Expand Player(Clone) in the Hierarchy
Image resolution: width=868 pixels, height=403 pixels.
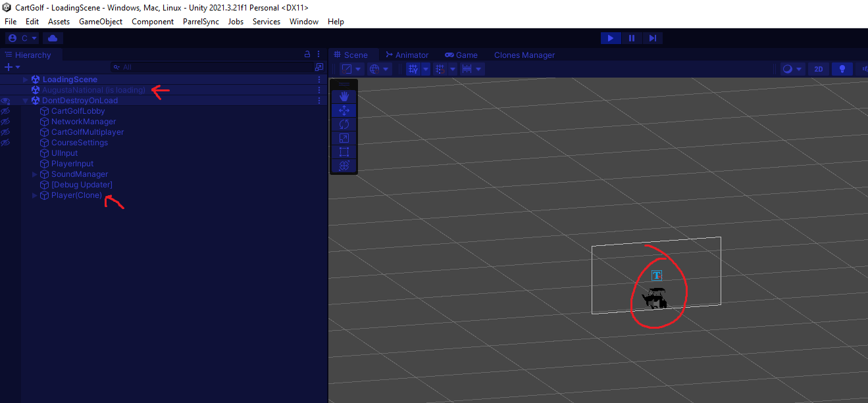tap(34, 195)
